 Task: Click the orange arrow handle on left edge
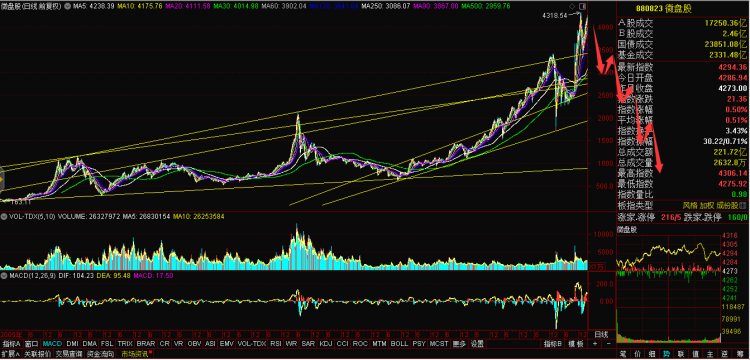click(x=1, y=181)
